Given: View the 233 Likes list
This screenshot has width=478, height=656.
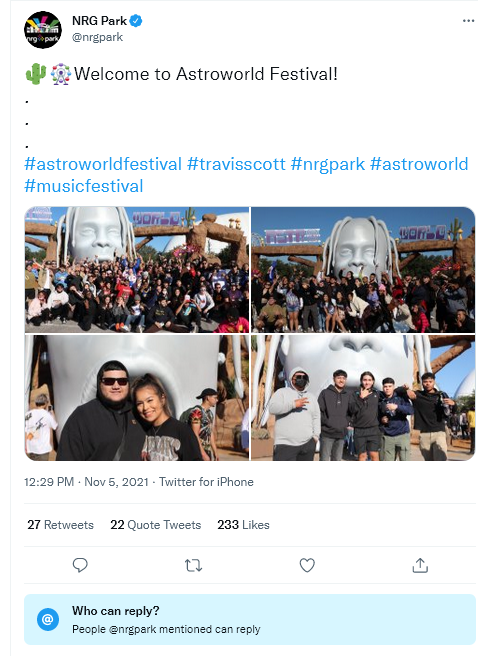Looking at the screenshot, I should click(x=243, y=525).
